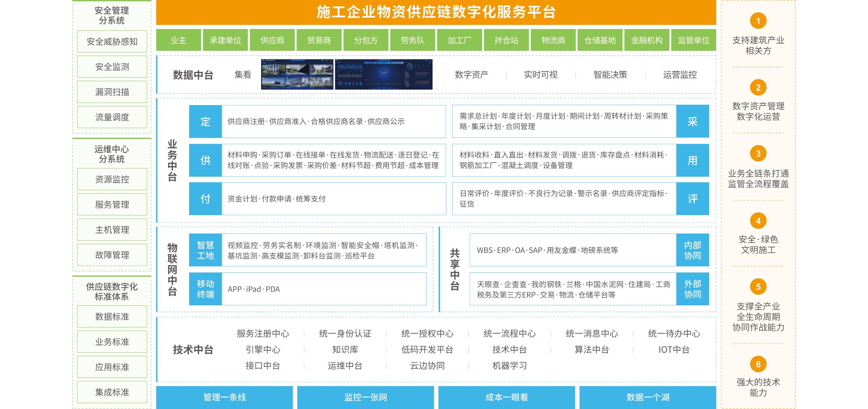This screenshot has height=409, width=868.
Task: Open 资源监控 in the operations sidebar
Action: point(112,179)
